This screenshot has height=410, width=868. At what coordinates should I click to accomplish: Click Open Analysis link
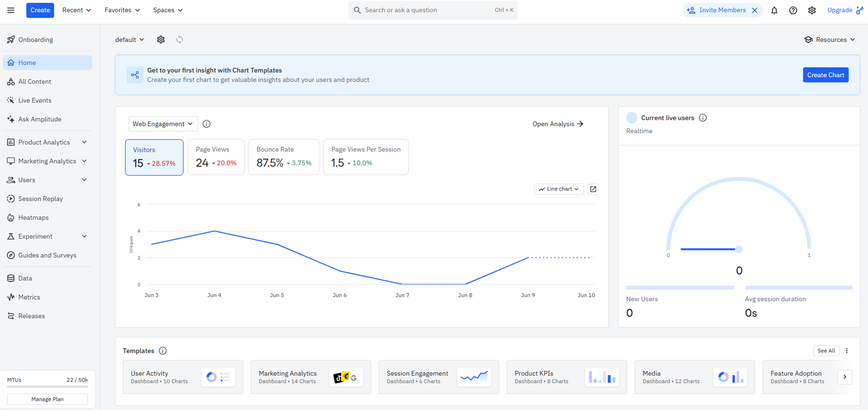point(558,124)
